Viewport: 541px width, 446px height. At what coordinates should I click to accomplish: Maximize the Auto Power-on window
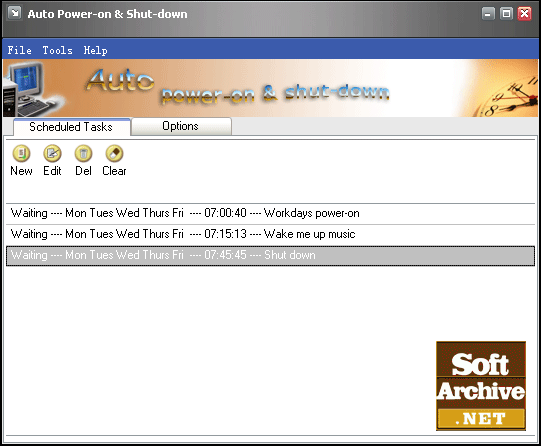506,14
